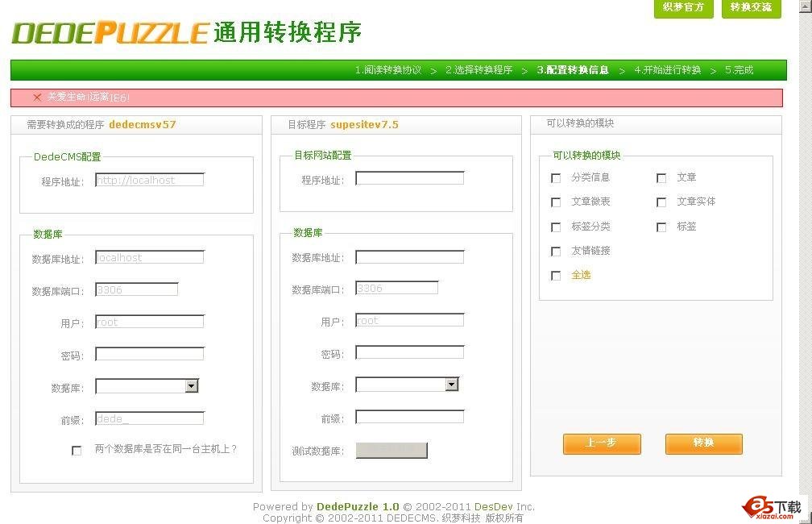Toggle the 全选 select-all checkbox

pos(556,276)
